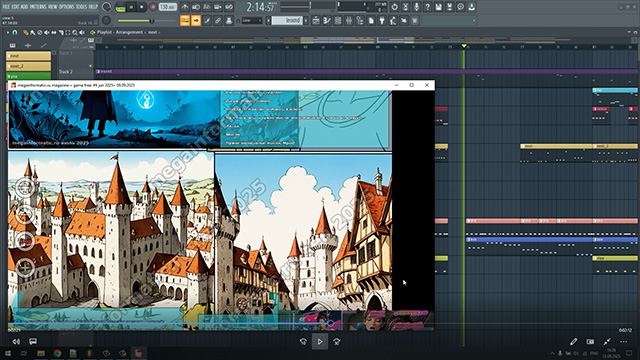Toggle the orange arrow button
Image resolution: width=640 pixels, height=360 pixels.
[x=196, y=20]
